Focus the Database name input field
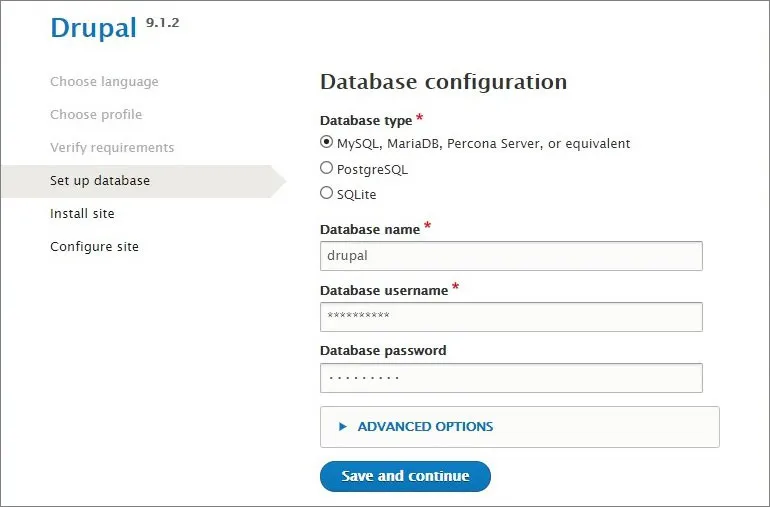This screenshot has height=507, width=770. coord(511,256)
